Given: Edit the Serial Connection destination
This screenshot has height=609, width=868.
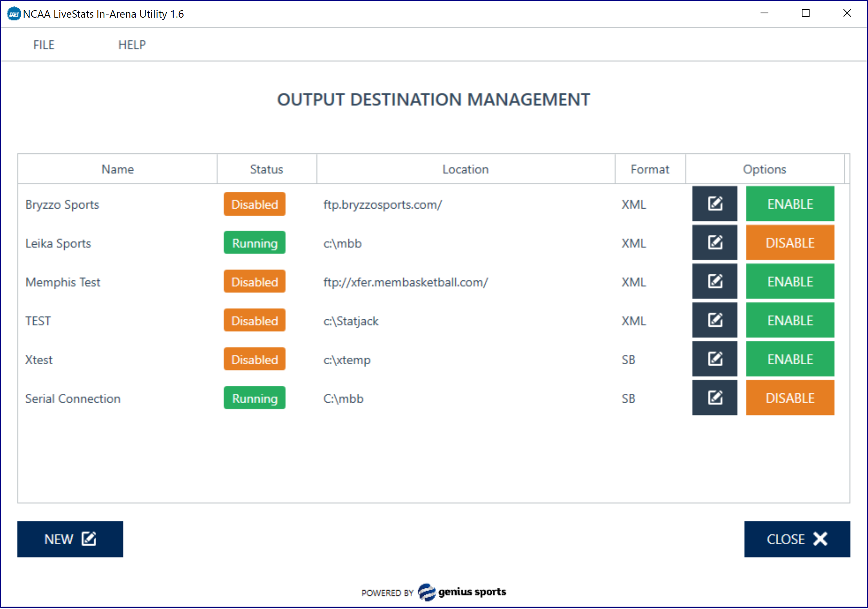Looking at the screenshot, I should coord(714,398).
